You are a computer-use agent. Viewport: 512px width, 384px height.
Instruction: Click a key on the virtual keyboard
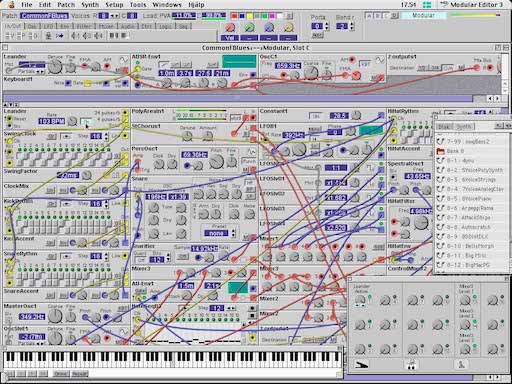pos(172,359)
